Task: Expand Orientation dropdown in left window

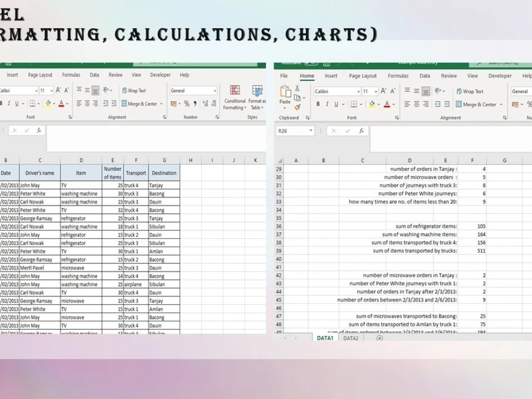Action: click(x=111, y=90)
